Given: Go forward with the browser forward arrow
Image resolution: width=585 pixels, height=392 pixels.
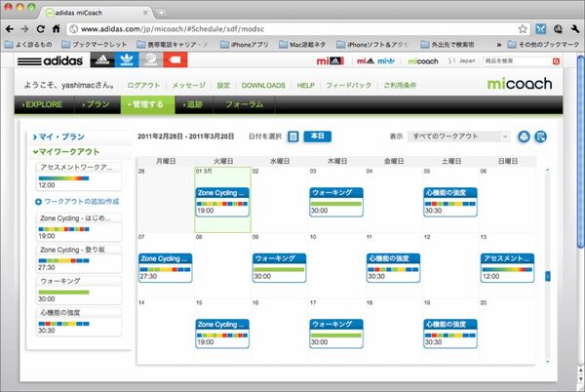Looking at the screenshot, I should pyautogui.click(x=24, y=29).
